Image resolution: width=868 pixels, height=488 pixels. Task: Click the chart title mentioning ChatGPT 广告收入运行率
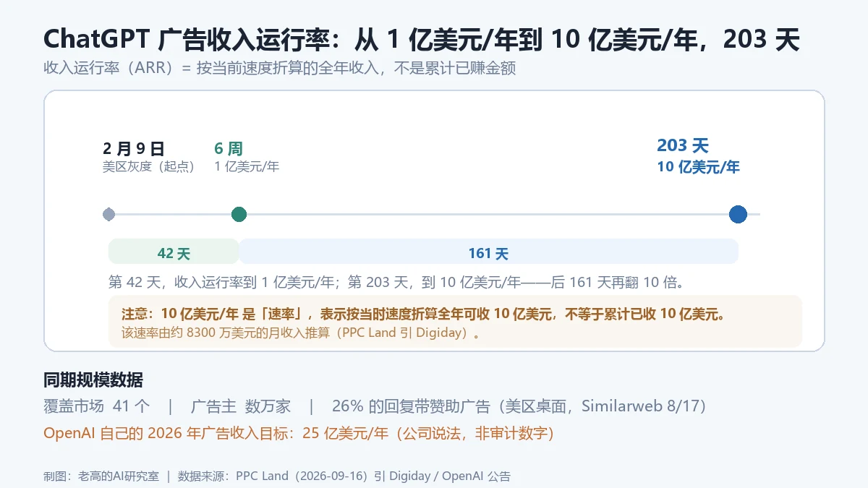(422, 40)
